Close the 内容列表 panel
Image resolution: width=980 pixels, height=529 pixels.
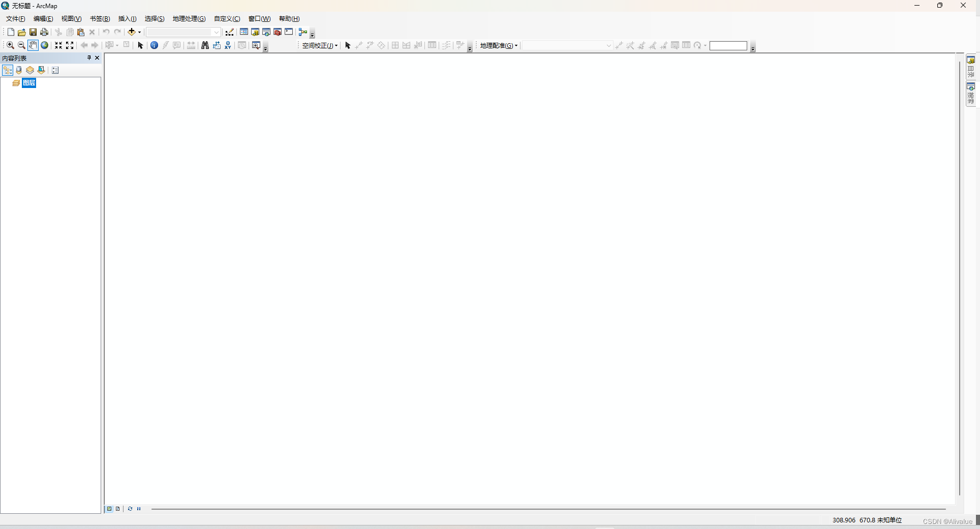(97, 58)
